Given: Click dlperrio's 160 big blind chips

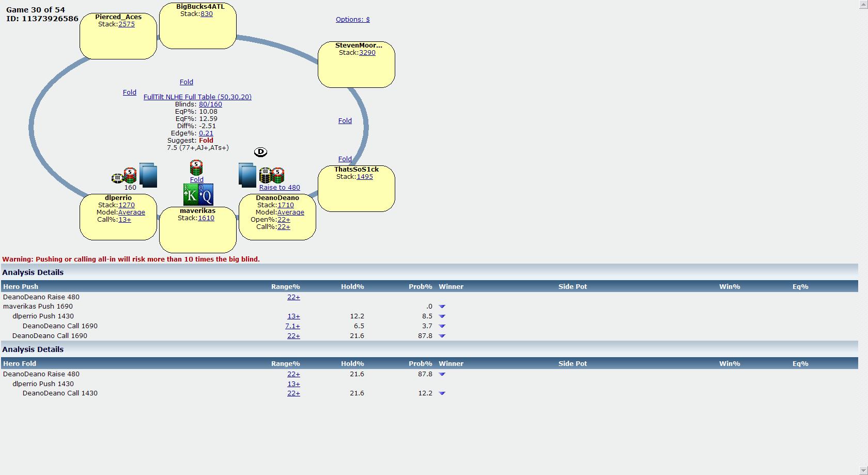Looking at the screenshot, I should [125, 176].
